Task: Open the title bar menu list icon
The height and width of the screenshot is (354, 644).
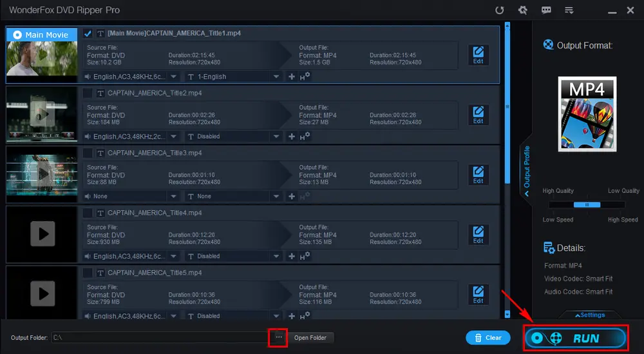Action: tap(569, 10)
